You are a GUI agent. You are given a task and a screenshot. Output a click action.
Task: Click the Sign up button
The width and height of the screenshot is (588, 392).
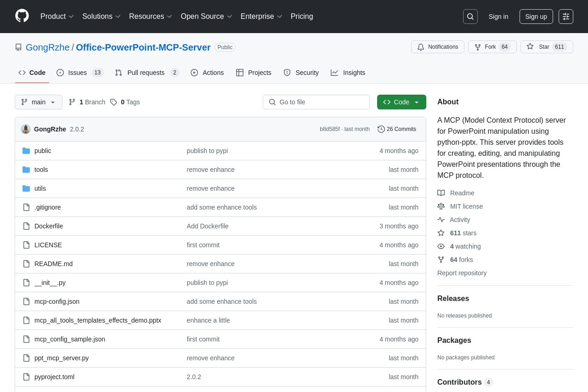coord(536,17)
